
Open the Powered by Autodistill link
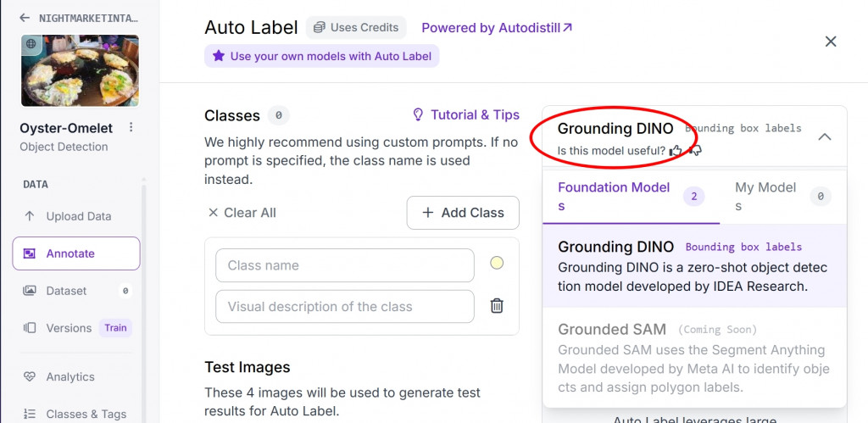click(x=497, y=27)
